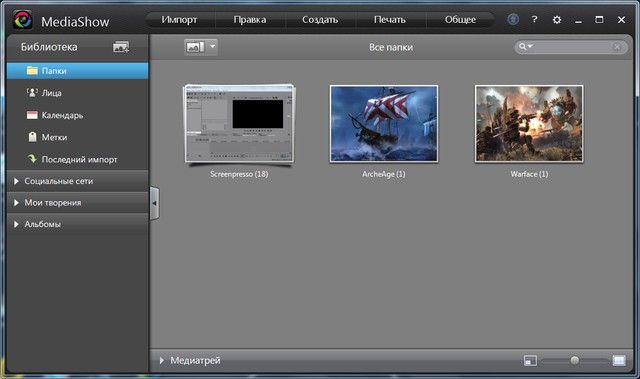Maximize the MediaShow window

pyautogui.click(x=599, y=19)
